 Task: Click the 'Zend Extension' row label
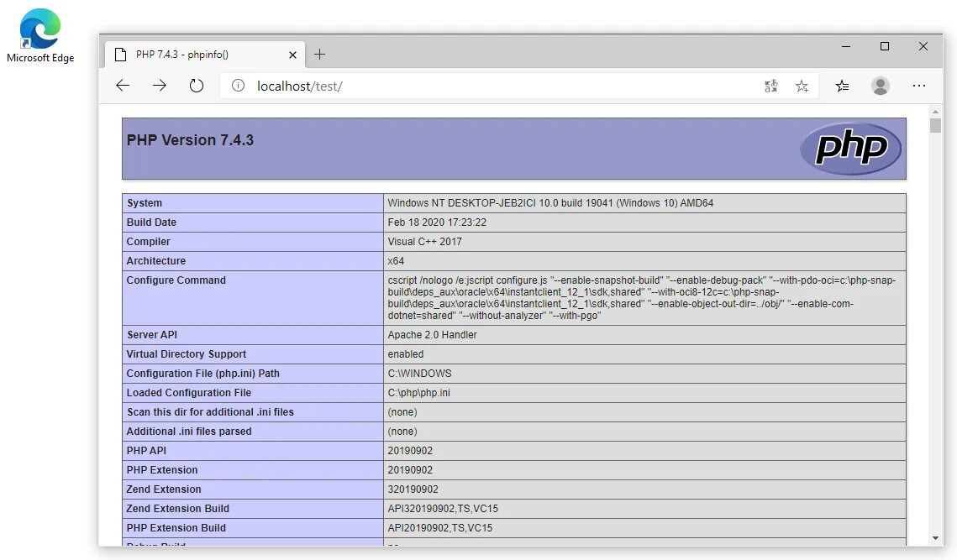[164, 489]
